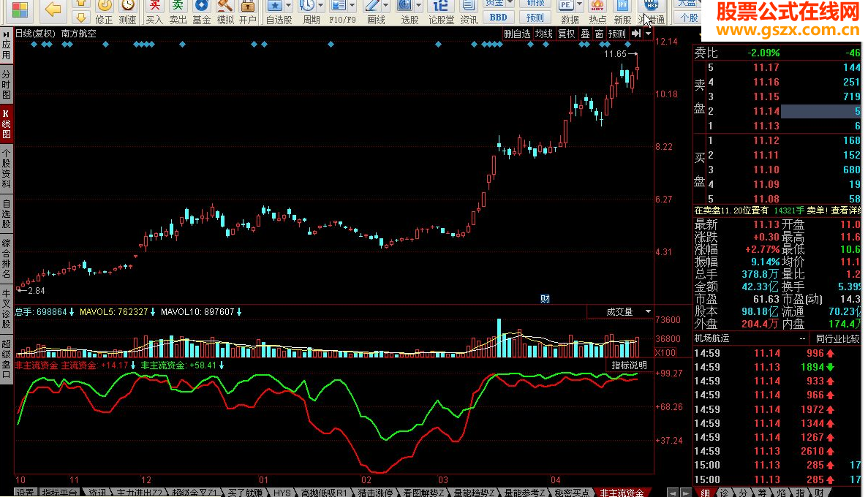Expand the 同行业比较 dropdown
This screenshot has height=497, width=868.
click(837, 338)
